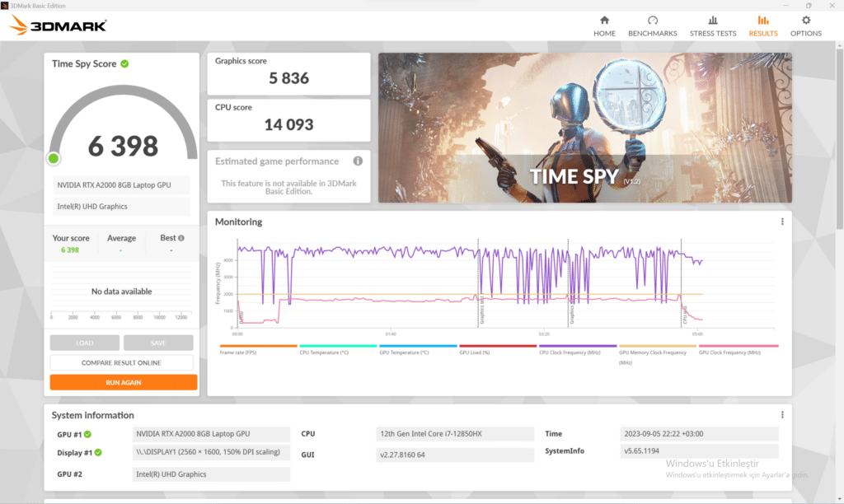The image size is (844, 504).
Task: Click the LOAD button
Action: click(85, 343)
